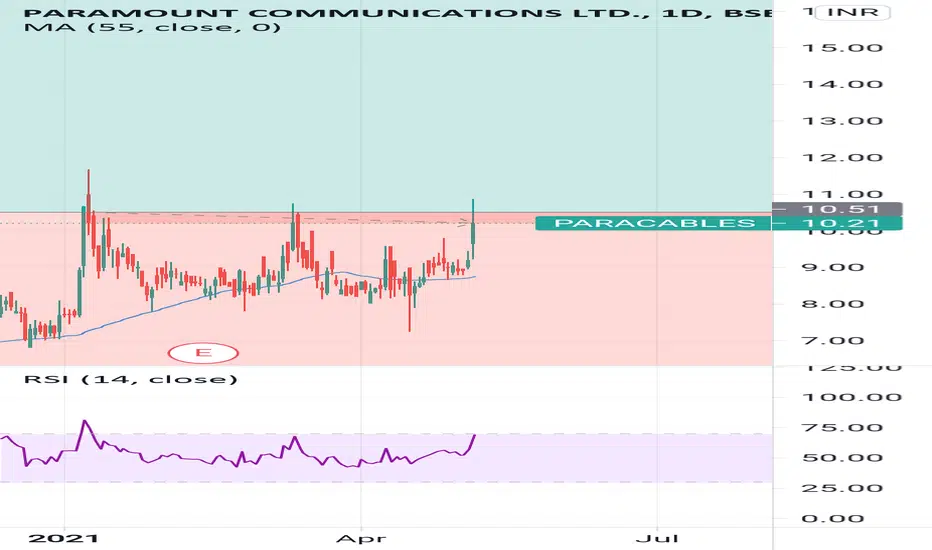Click the 10.51 crosshair price label
Viewport: 932px width, 550px height.
coord(837,209)
